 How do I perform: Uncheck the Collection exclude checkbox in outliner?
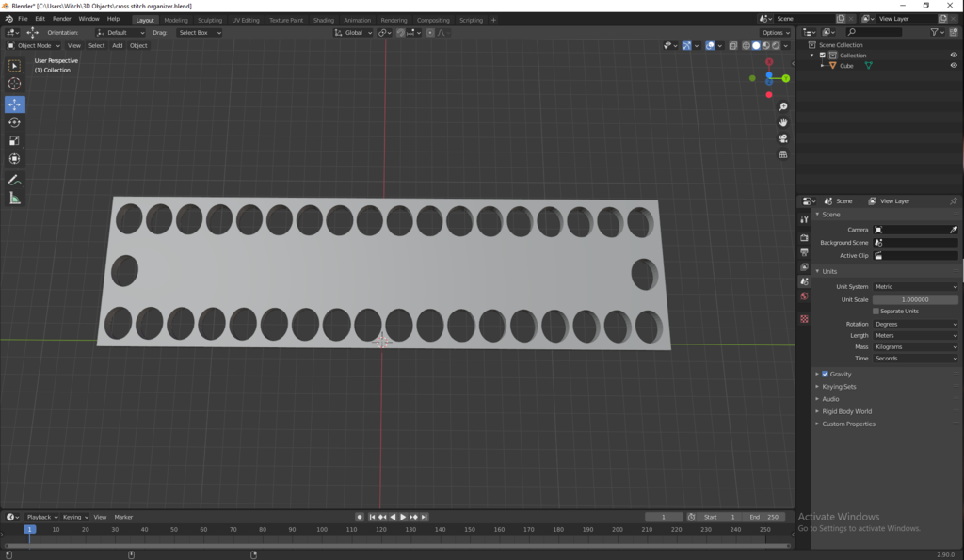point(823,56)
